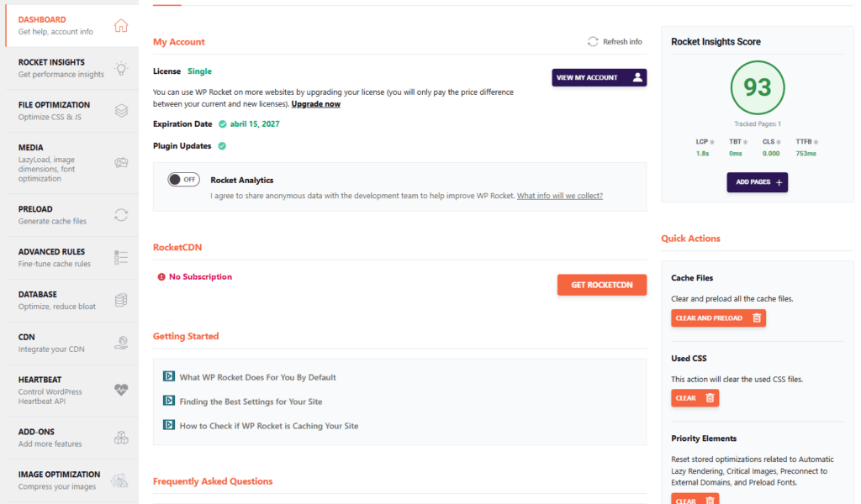Click the File Optimization layers icon
861x504 pixels.
(x=121, y=111)
